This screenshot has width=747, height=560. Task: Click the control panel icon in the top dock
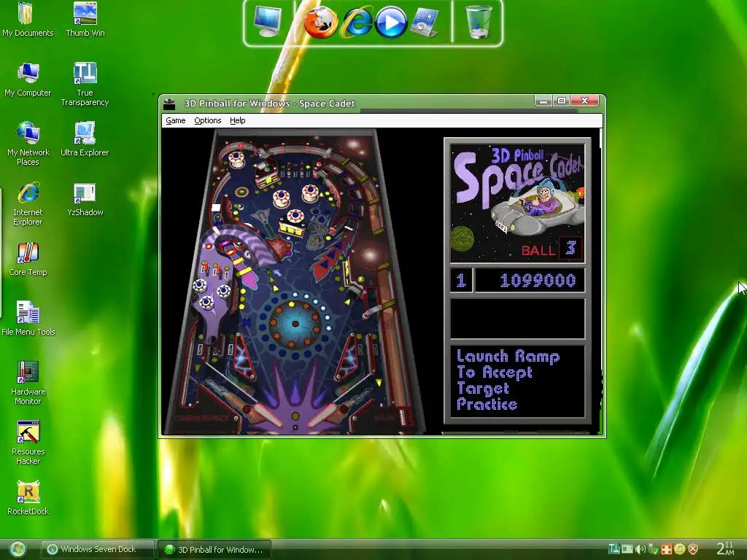[x=425, y=23]
